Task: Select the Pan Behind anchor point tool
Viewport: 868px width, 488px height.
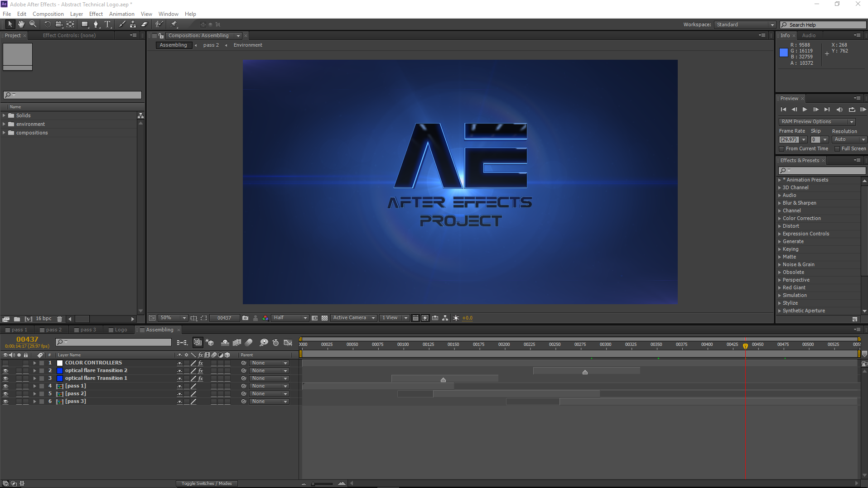Action: pyautogui.click(x=70, y=24)
